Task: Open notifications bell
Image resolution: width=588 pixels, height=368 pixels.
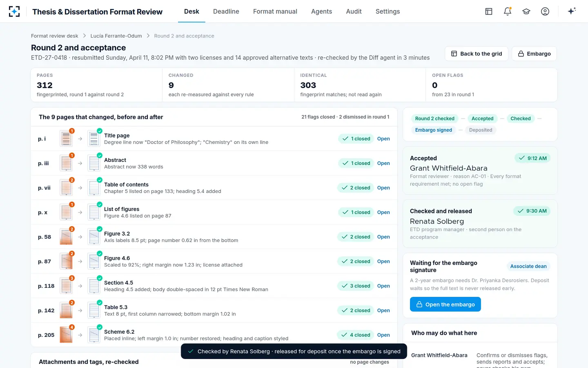Action: tap(508, 11)
